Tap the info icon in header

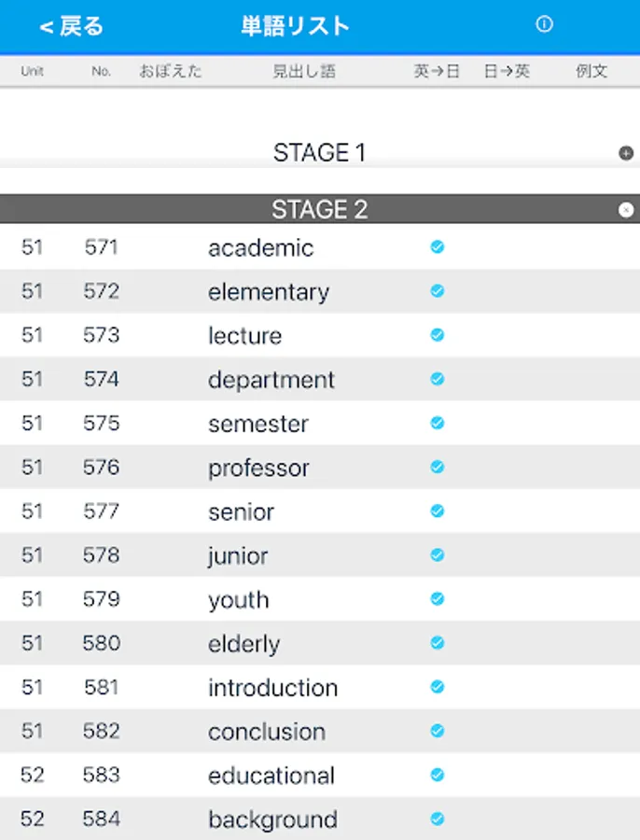tap(544, 25)
